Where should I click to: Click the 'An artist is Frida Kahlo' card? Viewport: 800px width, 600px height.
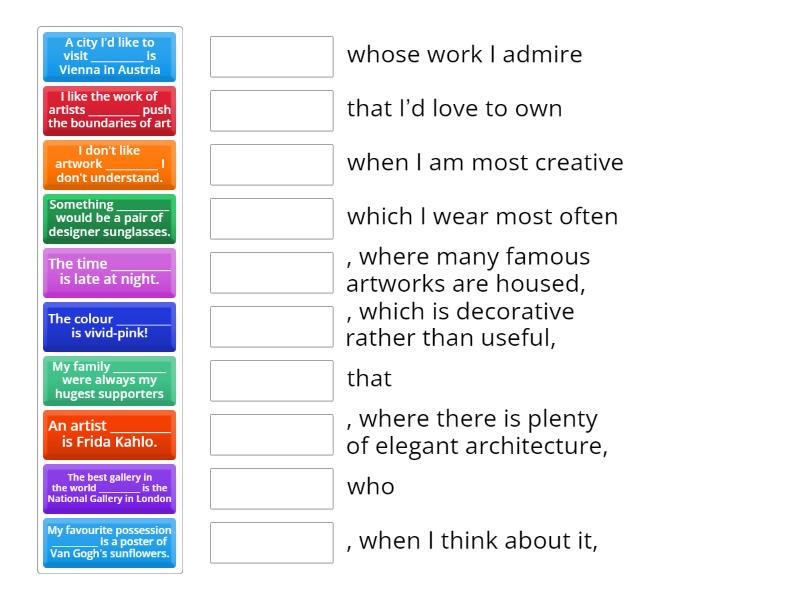[110, 435]
